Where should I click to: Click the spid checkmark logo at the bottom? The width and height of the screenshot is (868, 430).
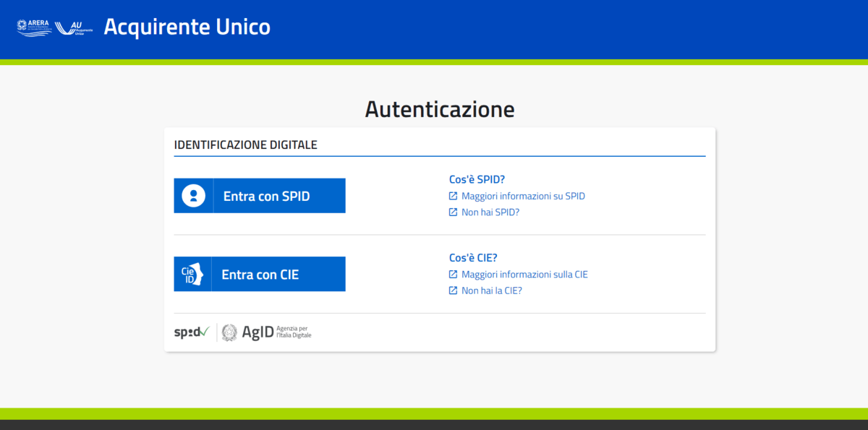pos(190,332)
